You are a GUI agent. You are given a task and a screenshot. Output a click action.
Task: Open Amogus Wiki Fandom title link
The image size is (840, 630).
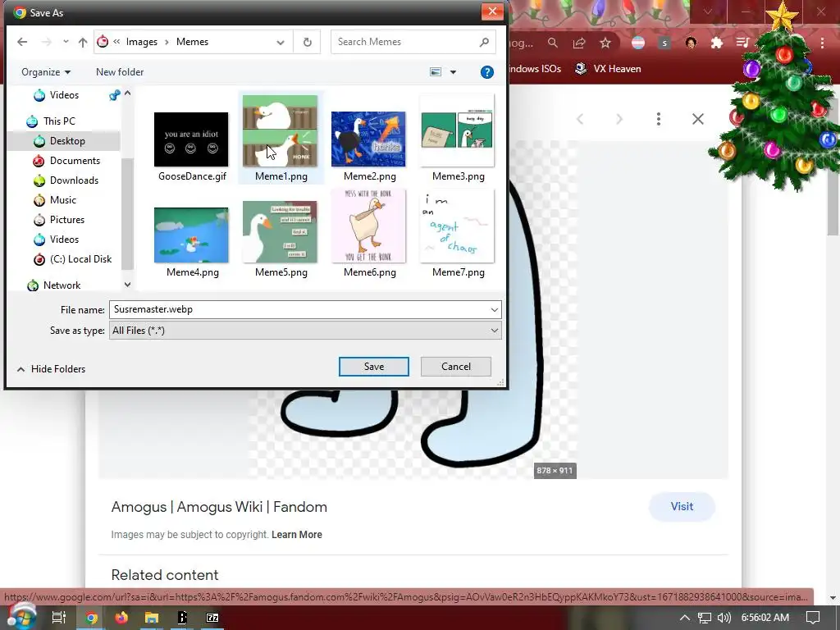219,507
